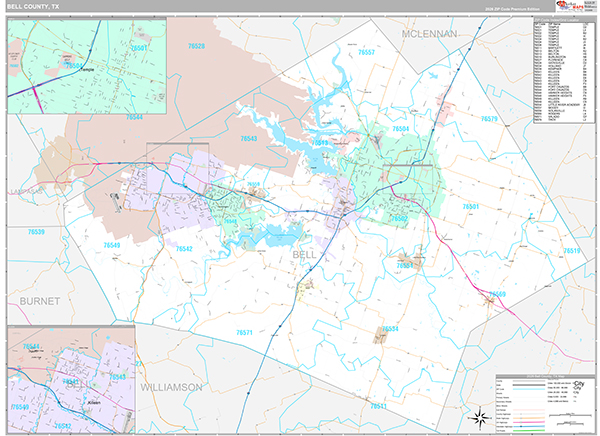This screenshot has width=600, height=436.
Task: Click ZIP label 76519 at the east edge
Action: pyautogui.click(x=572, y=251)
